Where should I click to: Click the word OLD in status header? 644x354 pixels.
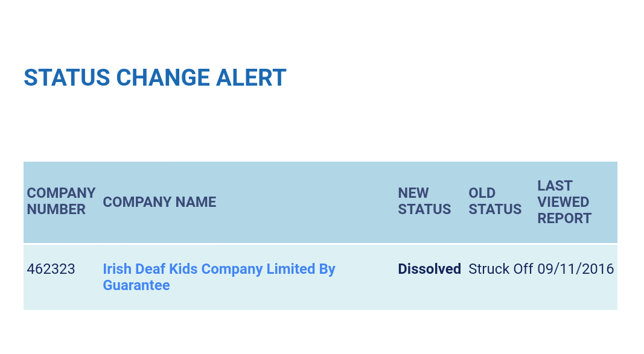click(482, 193)
